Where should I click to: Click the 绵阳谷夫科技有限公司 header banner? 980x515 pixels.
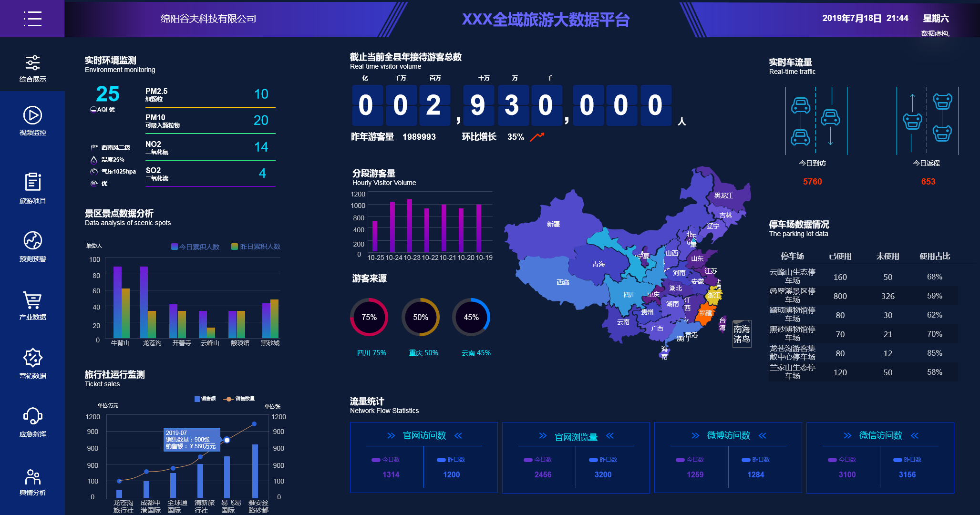point(208,19)
